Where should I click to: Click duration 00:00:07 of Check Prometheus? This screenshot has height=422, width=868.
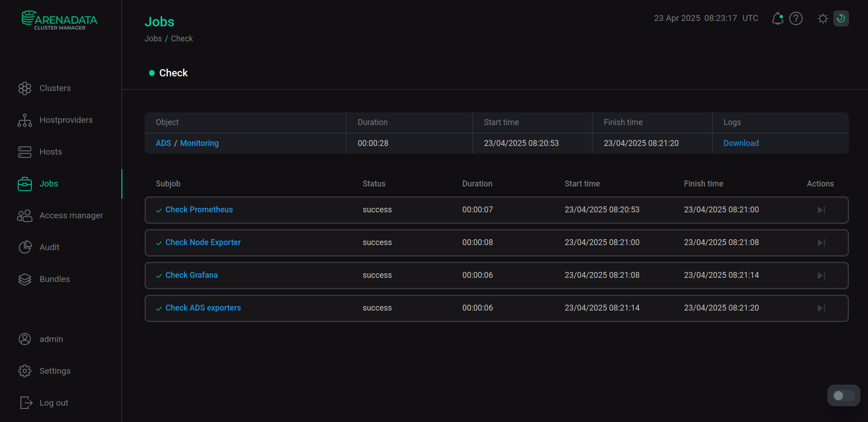pyautogui.click(x=477, y=210)
